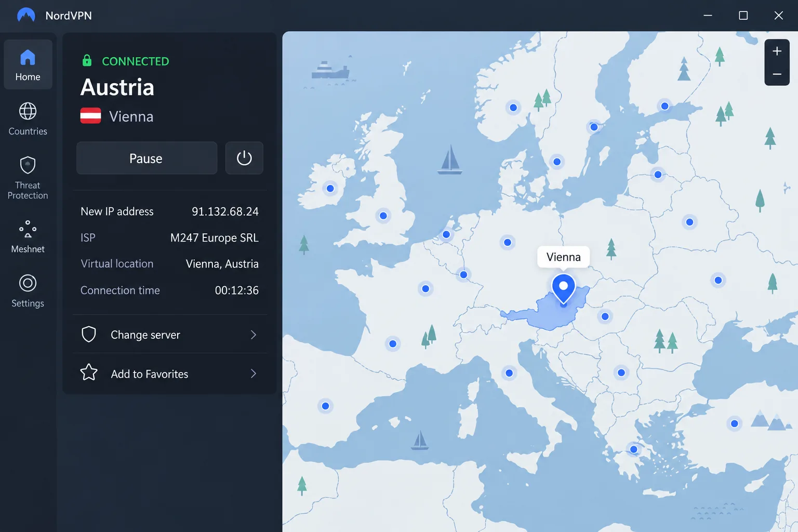Click the IP address 91.132.68.24
Screen dimensions: 798x532
click(x=225, y=211)
